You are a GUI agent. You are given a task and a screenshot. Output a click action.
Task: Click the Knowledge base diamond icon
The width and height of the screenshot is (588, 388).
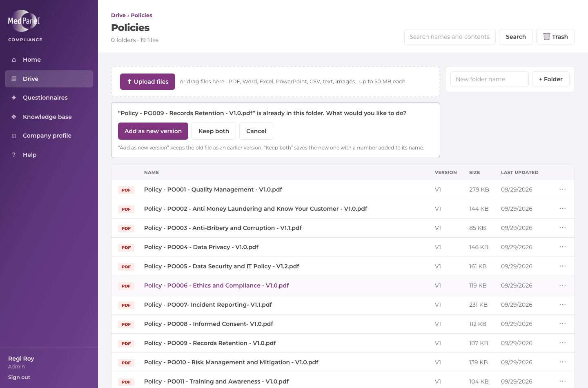14,117
